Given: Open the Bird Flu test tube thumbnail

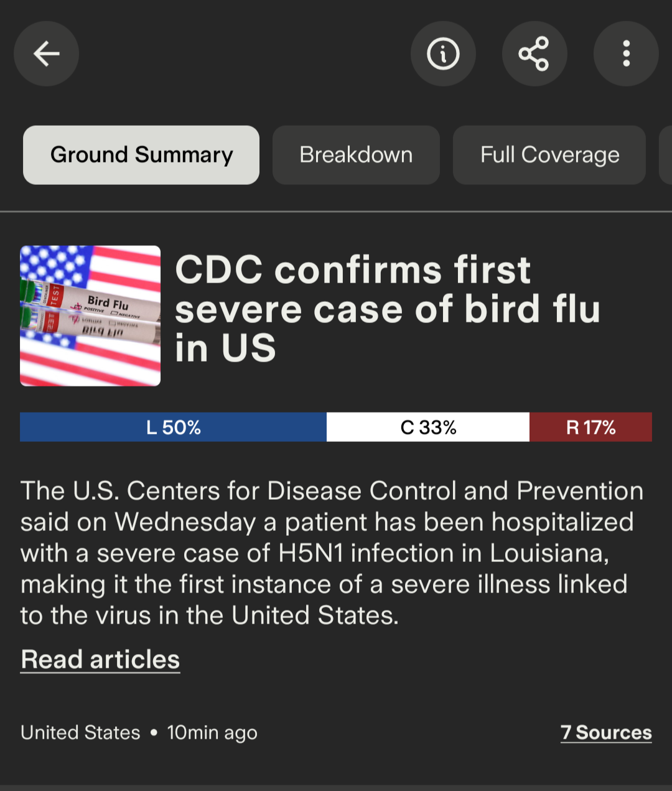Looking at the screenshot, I should (x=90, y=316).
